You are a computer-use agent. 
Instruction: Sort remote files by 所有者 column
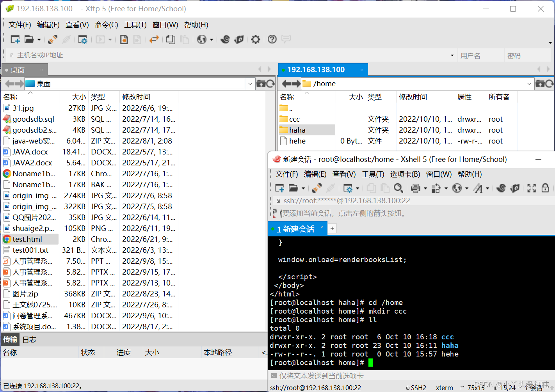(502, 97)
